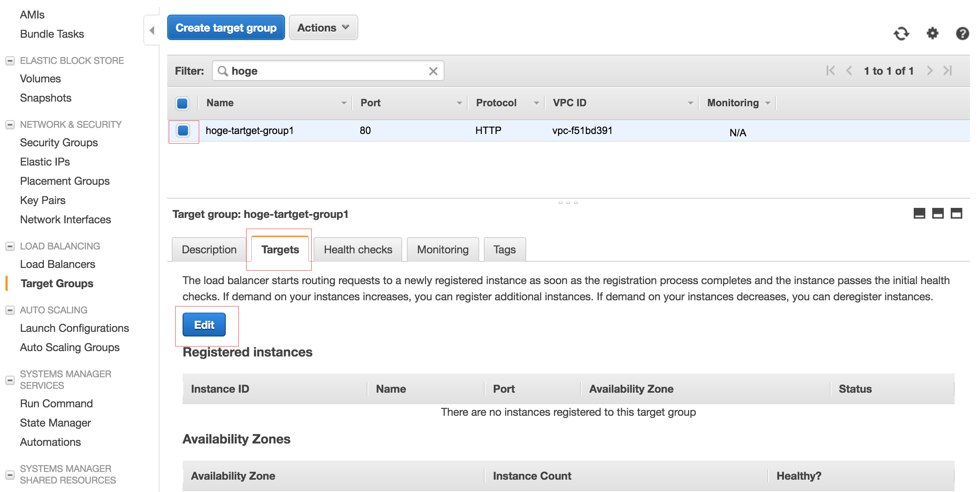Open the help question mark icon
The image size is (980, 492).
(x=962, y=33)
